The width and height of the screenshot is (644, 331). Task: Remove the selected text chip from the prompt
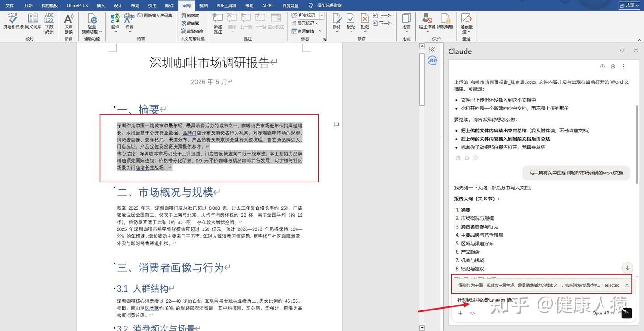click(x=627, y=285)
